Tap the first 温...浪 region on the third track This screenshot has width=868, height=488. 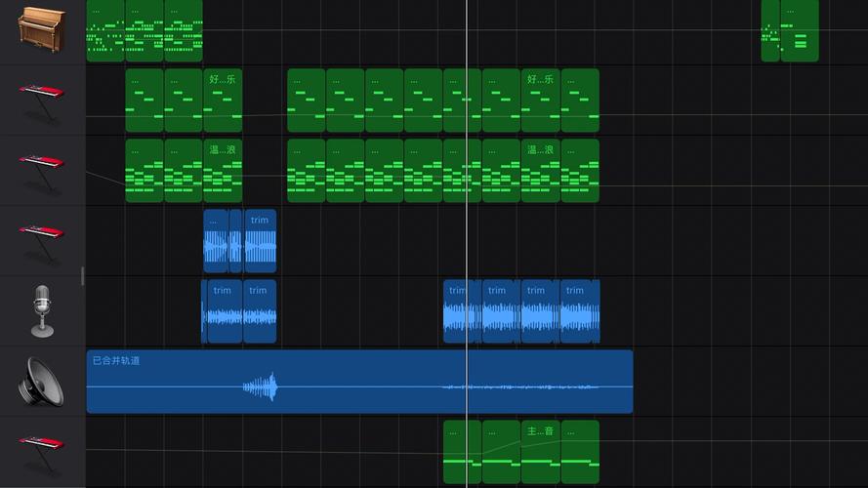coord(223,171)
